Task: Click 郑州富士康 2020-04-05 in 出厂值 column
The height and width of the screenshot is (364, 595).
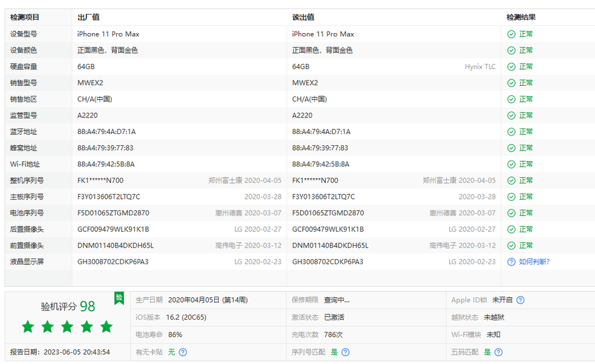Action: (245, 181)
